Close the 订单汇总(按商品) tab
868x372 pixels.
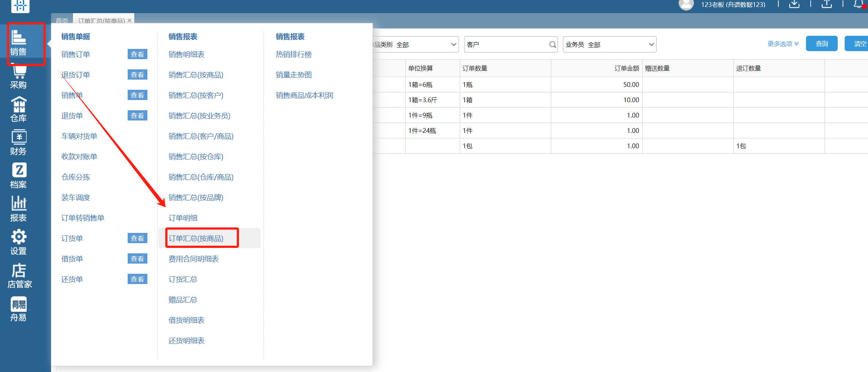[130, 20]
